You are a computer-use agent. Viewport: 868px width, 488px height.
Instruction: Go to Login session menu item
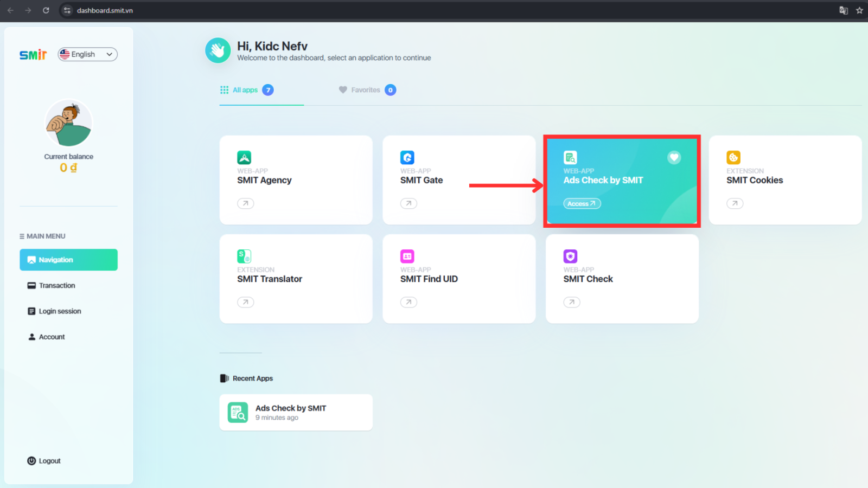pos(60,311)
